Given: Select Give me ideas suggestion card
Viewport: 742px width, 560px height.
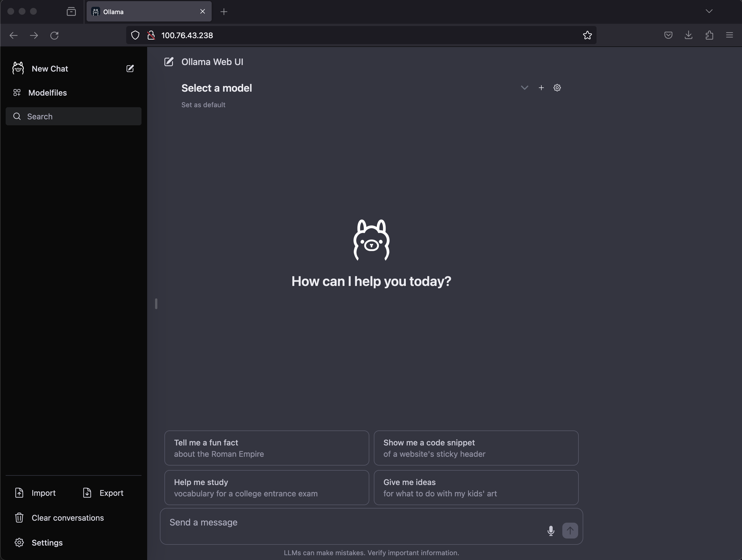Looking at the screenshot, I should pyautogui.click(x=476, y=488).
